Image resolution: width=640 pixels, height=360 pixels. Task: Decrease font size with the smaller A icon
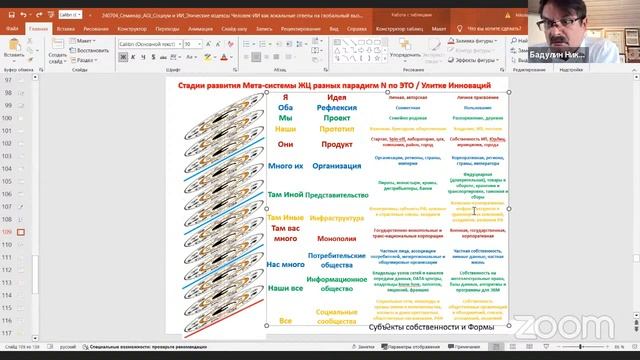(x=219, y=44)
